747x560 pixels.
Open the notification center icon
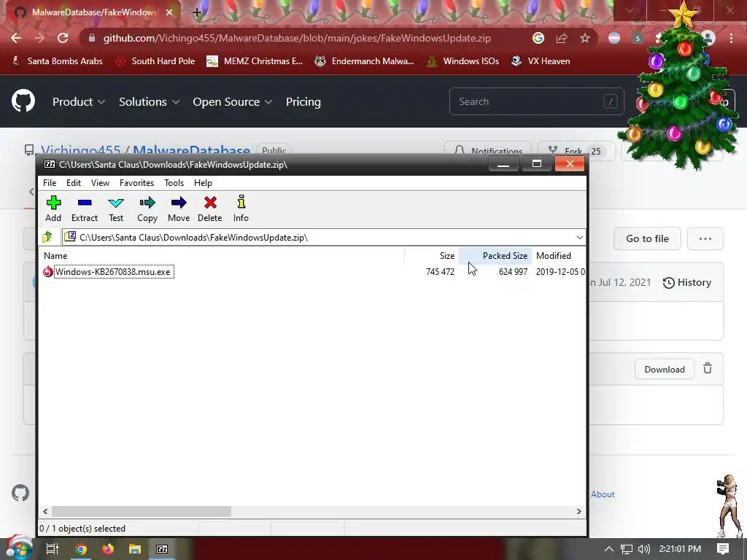(x=723, y=548)
